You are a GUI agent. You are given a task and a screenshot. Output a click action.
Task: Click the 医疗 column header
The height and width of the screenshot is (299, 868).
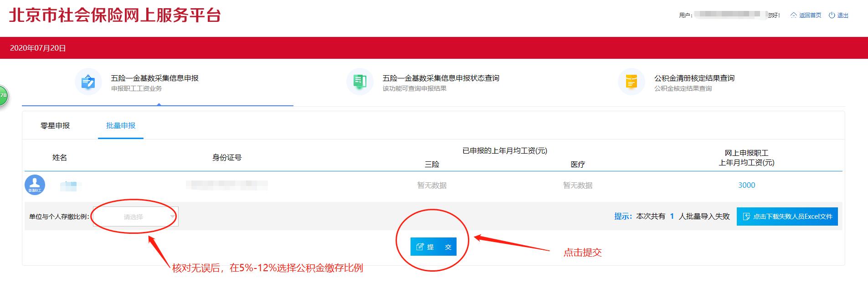(x=578, y=164)
